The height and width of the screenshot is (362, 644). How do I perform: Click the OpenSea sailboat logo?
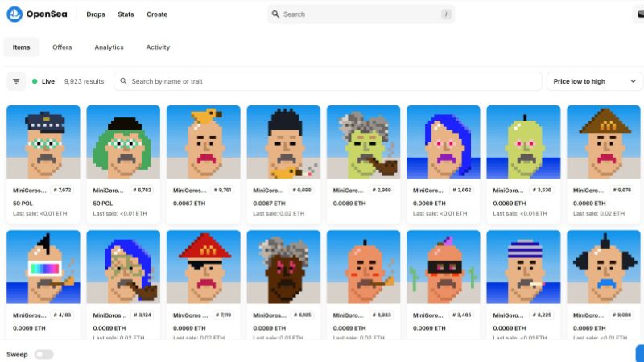14,14
